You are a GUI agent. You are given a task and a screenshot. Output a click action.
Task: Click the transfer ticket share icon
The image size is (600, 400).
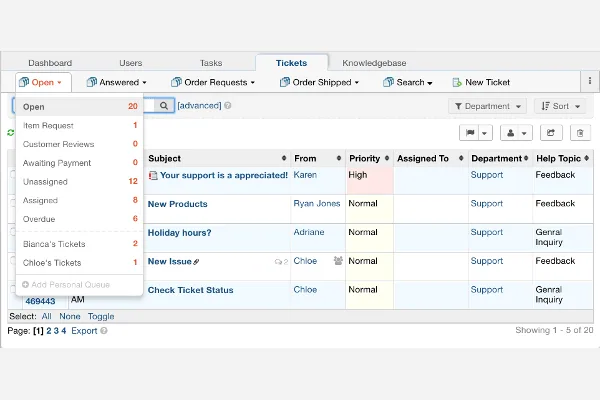click(551, 133)
